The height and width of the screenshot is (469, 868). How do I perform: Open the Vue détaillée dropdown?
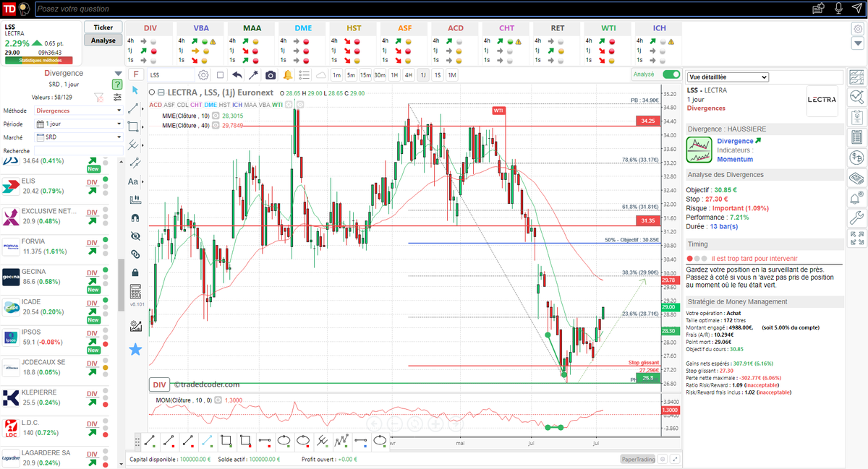pyautogui.click(x=728, y=77)
